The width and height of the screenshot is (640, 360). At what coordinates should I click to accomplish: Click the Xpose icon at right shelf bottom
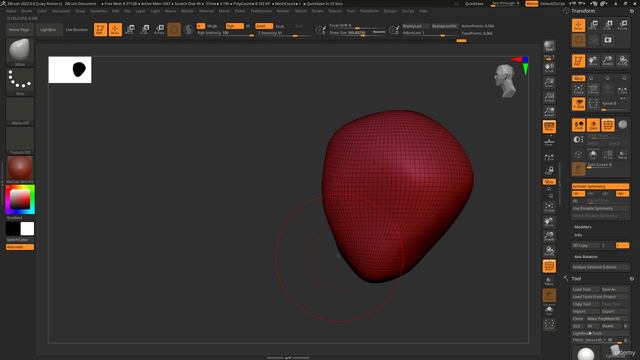pyautogui.click(x=549, y=324)
